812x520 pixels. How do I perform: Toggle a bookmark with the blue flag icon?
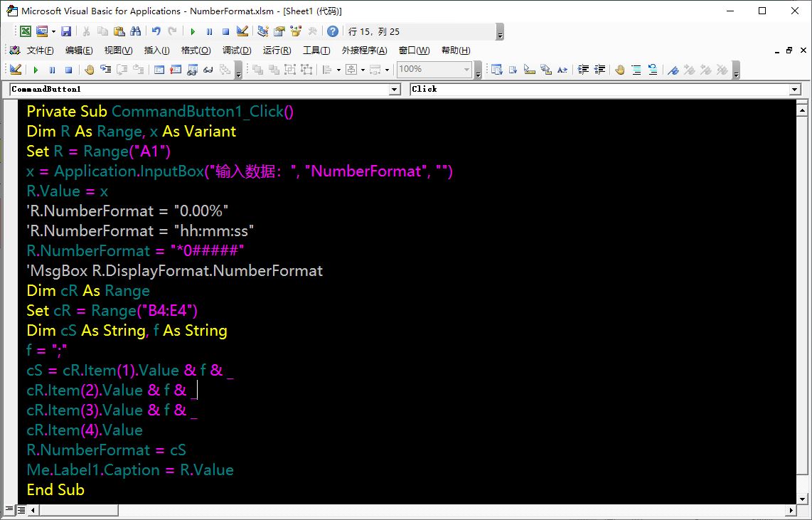click(673, 70)
